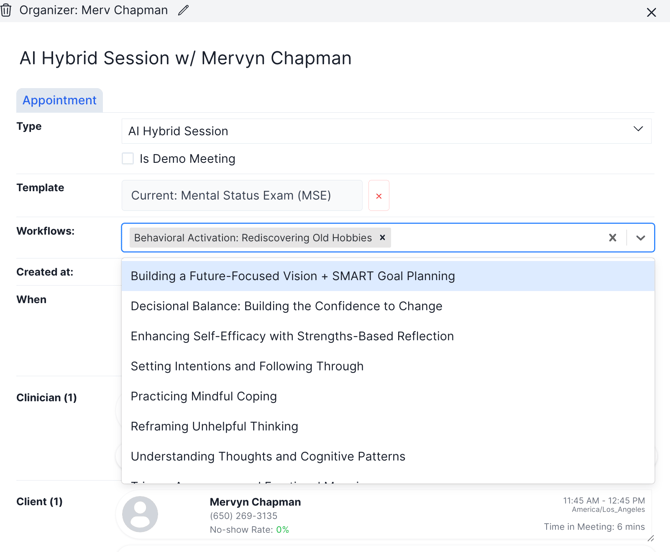Screen dimensions: 670x552
Task: Edit organizer with the pencil icon
Action: [x=183, y=11]
